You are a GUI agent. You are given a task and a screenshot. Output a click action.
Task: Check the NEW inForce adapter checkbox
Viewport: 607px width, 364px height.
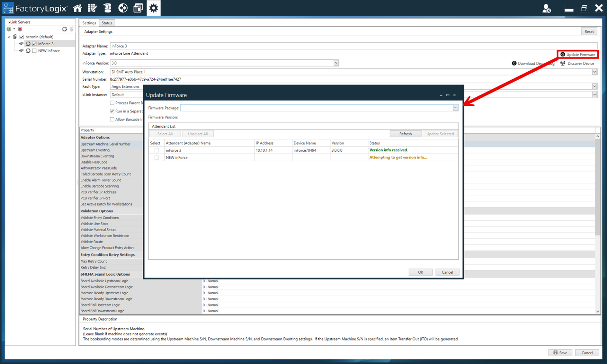point(34,51)
